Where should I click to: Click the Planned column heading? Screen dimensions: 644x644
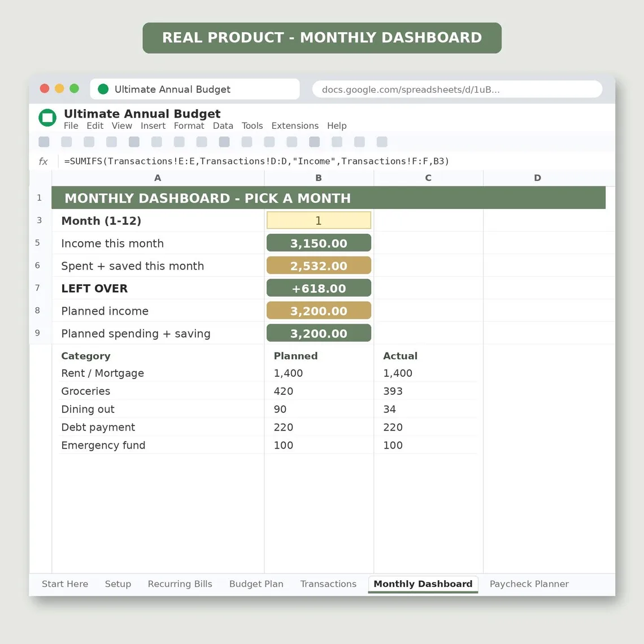(x=295, y=356)
